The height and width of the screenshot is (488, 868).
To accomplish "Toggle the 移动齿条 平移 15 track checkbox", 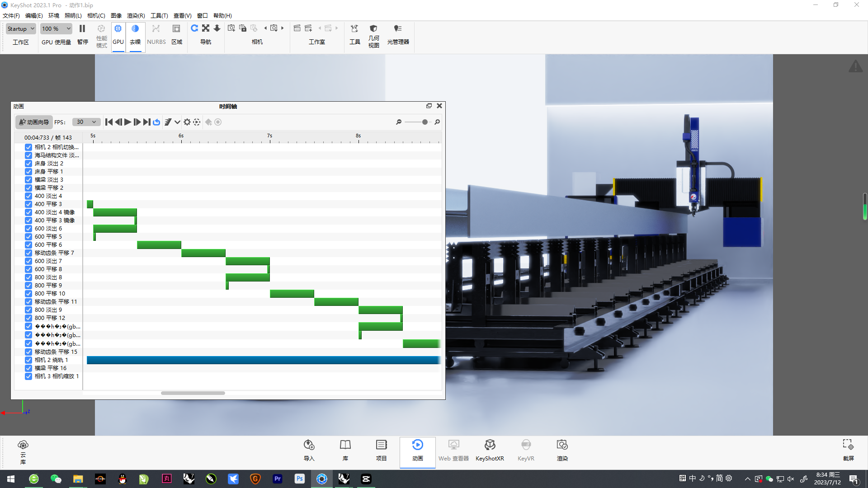I will 28,352.
